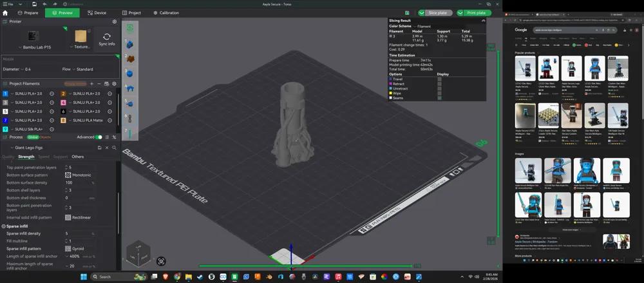The height and width of the screenshot is (283, 644).
Task: Select filament 7 dark blue color swatch
Action: [x=5, y=121]
